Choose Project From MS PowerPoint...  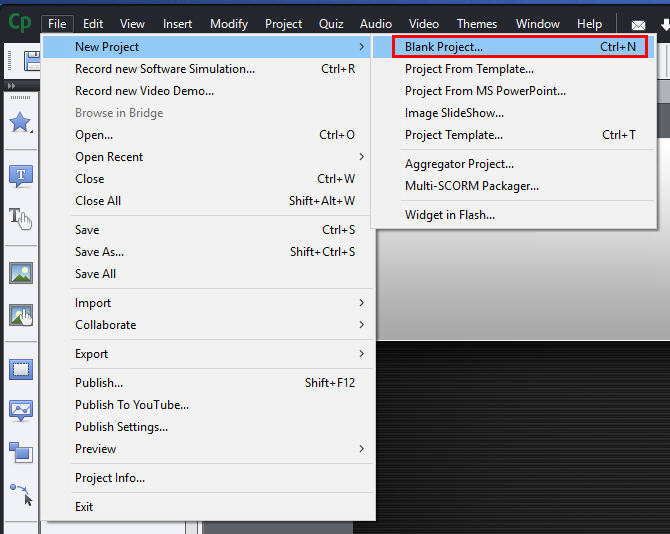(514, 91)
